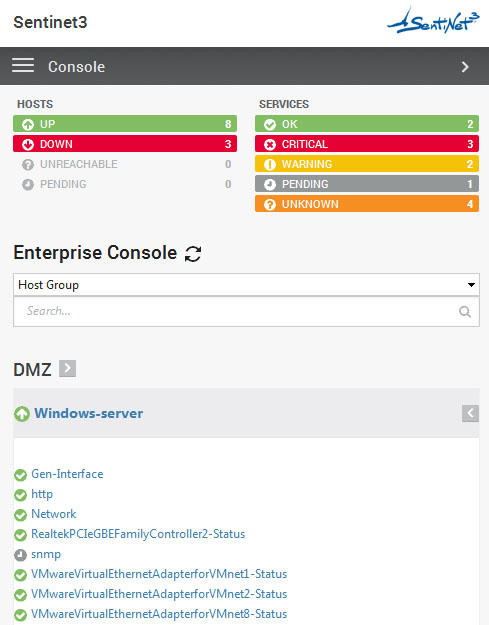Viewport: 489px width, 625px height.
Task: Click the snmp pending status icon
Action: pyautogui.click(x=20, y=554)
